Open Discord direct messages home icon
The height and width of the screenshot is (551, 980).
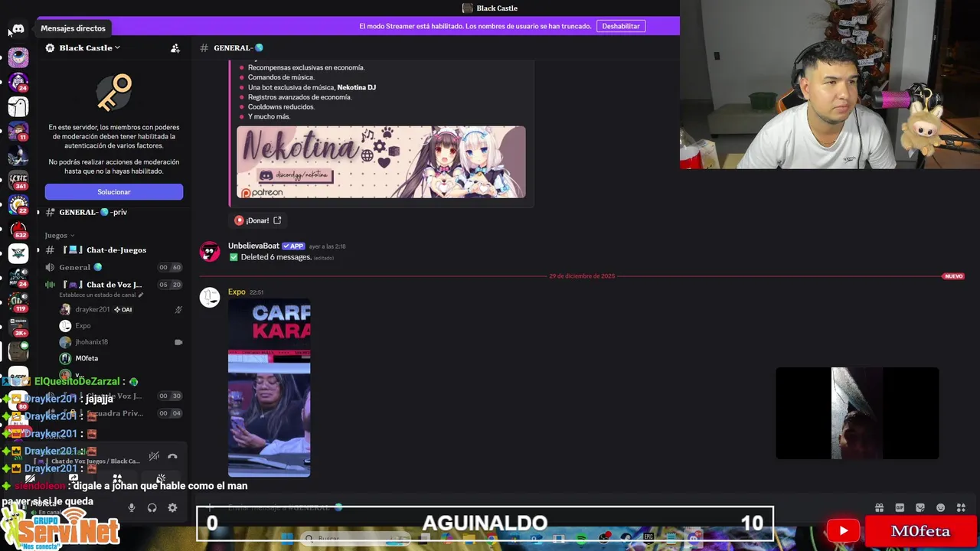click(x=18, y=28)
